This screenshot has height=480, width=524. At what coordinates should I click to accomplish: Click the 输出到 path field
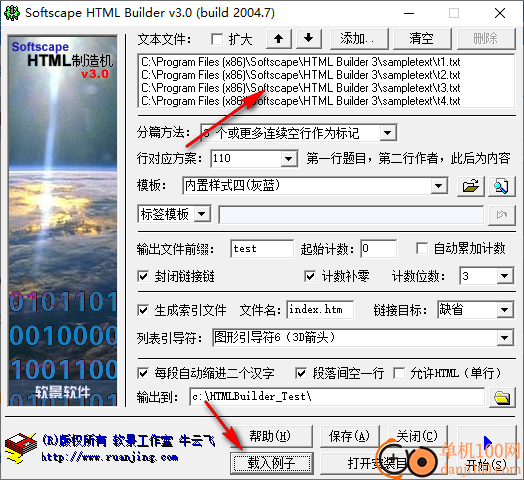337,397
